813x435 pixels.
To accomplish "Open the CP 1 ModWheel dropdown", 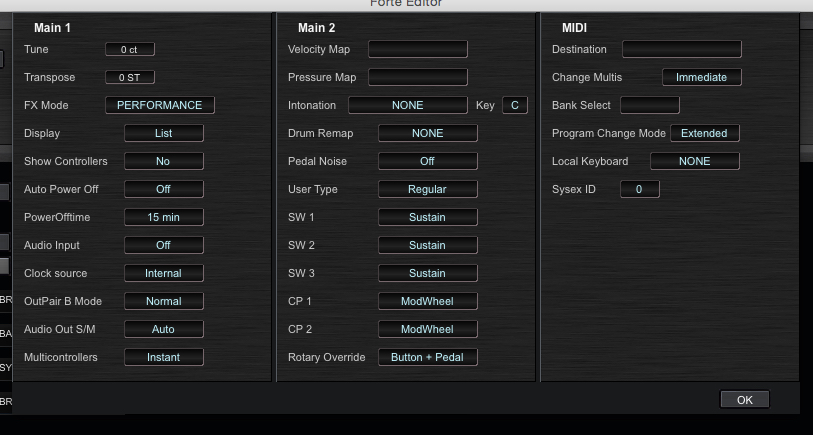I will pos(428,301).
